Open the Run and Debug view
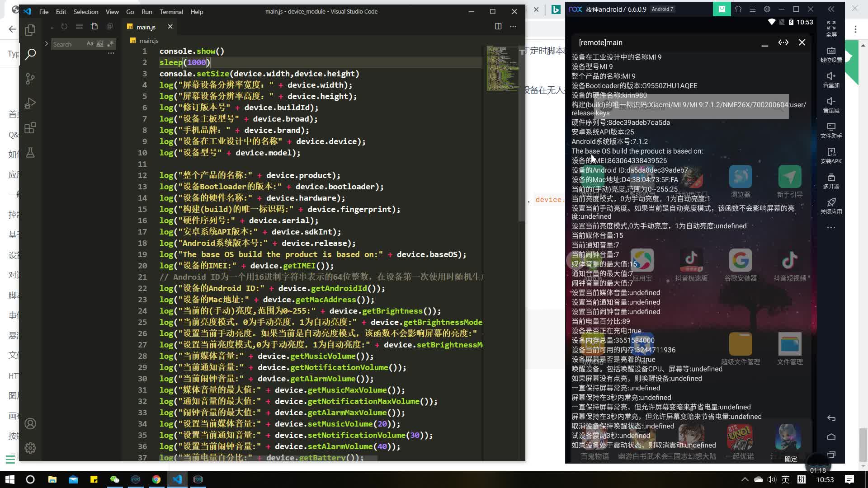The width and height of the screenshot is (868, 488). (x=30, y=103)
